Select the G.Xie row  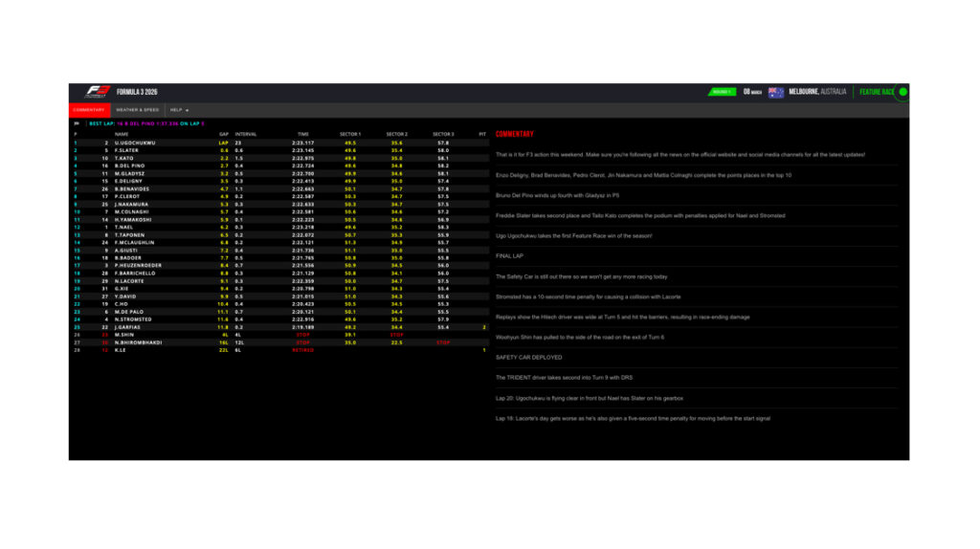click(279, 289)
